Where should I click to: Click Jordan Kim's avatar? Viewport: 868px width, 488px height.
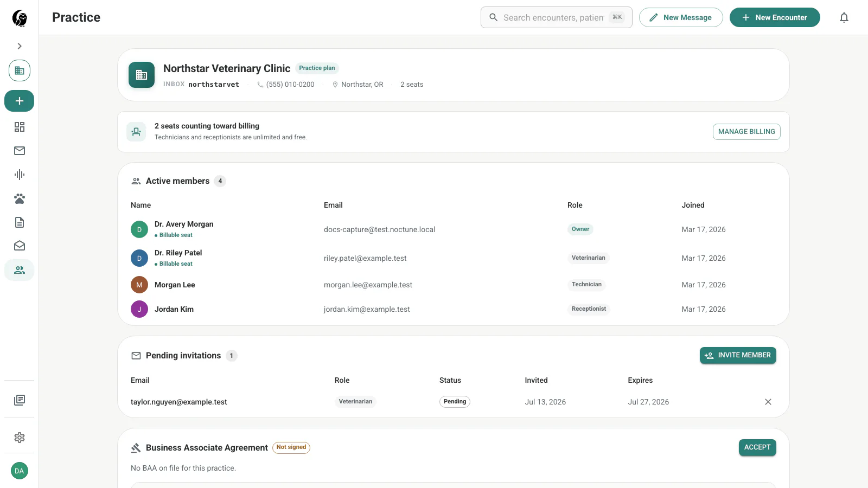pyautogui.click(x=139, y=309)
